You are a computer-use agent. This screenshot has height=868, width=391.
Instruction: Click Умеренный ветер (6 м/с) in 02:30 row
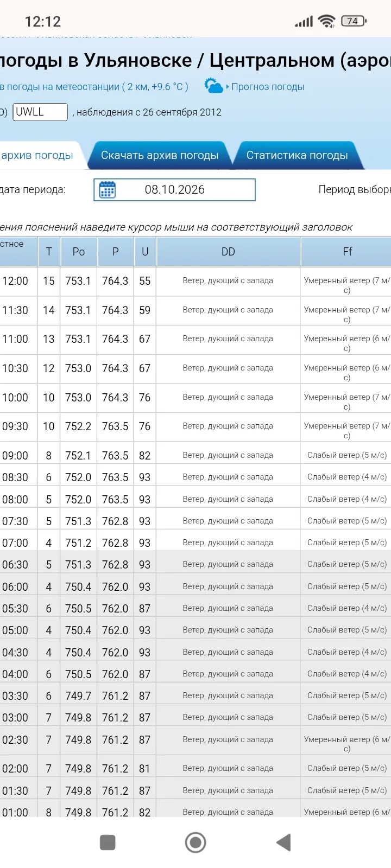tap(347, 744)
